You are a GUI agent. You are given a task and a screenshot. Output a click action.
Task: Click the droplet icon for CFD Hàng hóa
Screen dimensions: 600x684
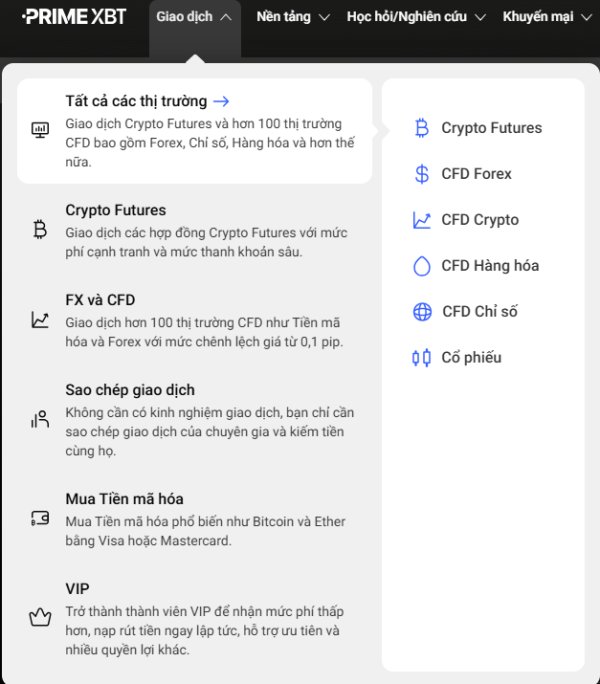tap(422, 266)
